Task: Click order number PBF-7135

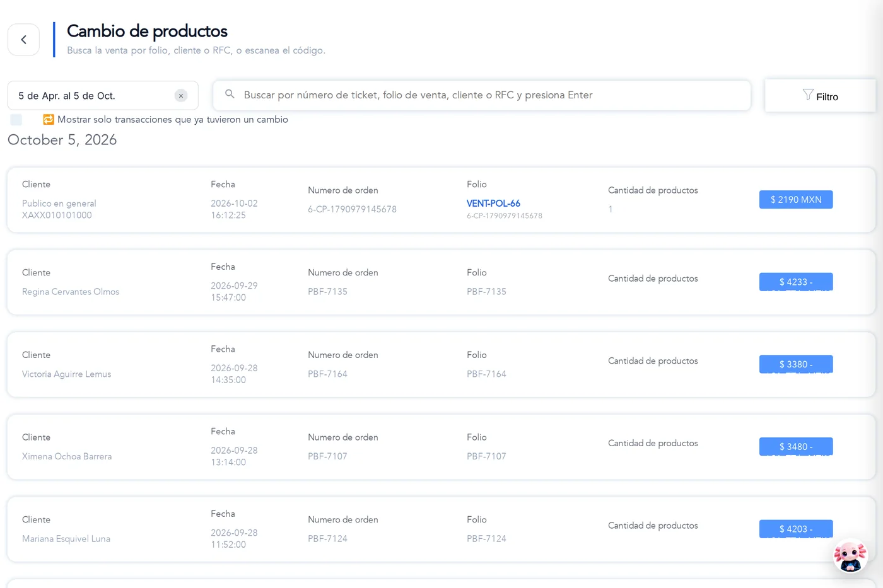Action: 327,292
